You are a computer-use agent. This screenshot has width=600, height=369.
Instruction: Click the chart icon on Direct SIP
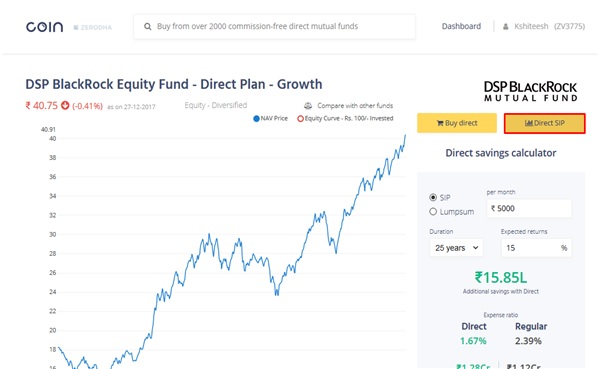[529, 123]
